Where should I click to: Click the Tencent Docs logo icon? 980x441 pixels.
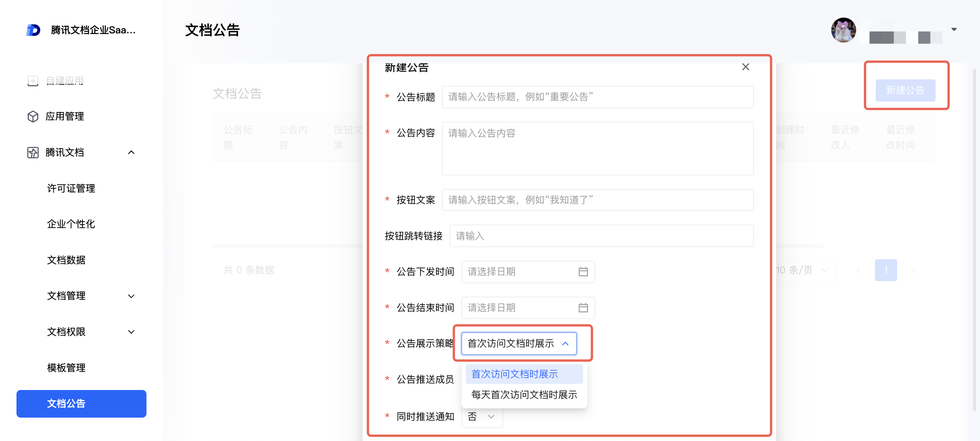(33, 30)
